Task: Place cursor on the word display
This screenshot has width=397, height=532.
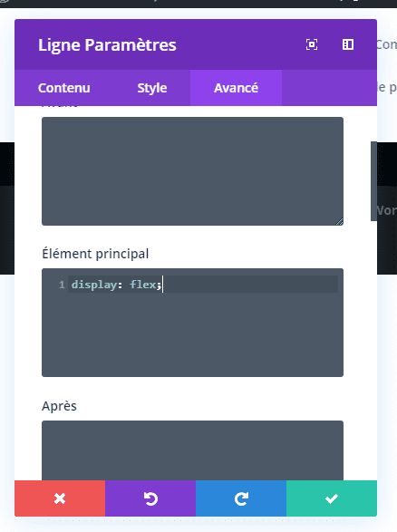Action: click(94, 285)
